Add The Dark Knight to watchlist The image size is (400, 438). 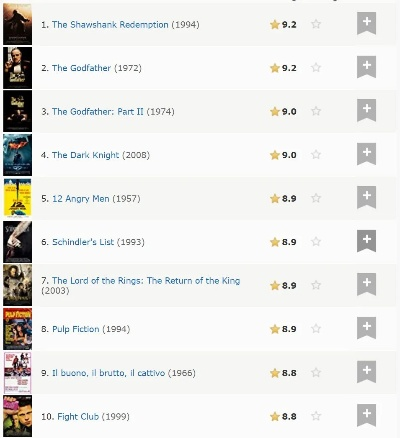(366, 154)
